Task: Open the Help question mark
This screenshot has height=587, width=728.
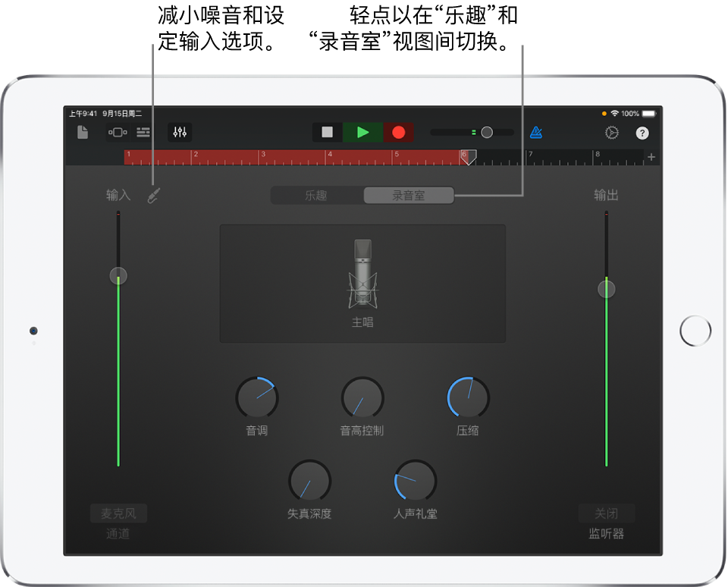Action: coord(642,132)
